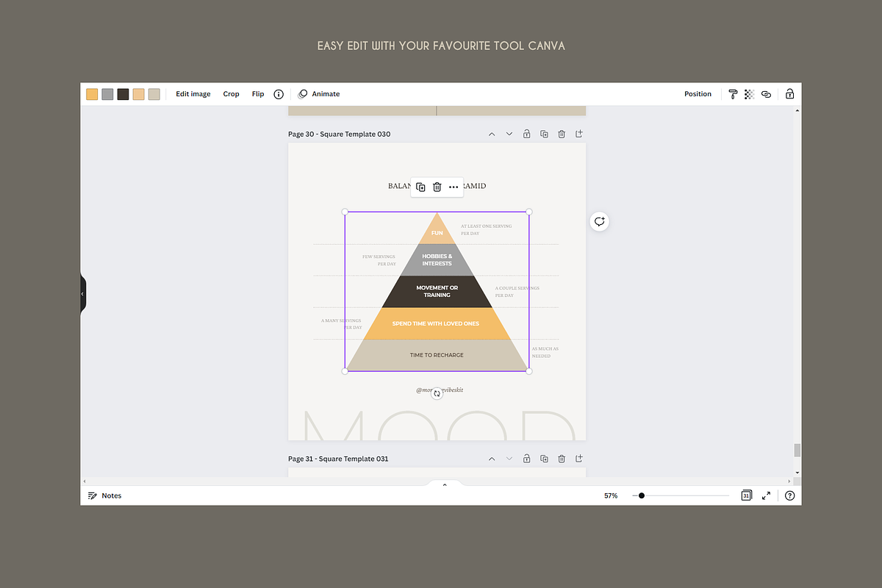Delete the selected pyramid element
Viewport: 882px width, 588px height.
pyautogui.click(x=437, y=187)
